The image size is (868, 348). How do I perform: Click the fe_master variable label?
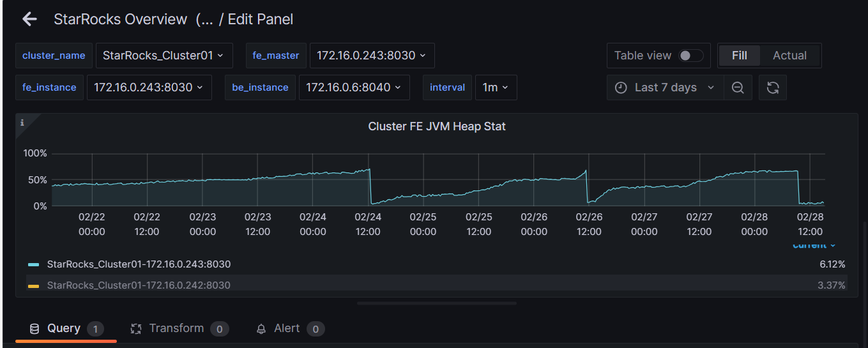[276, 56]
